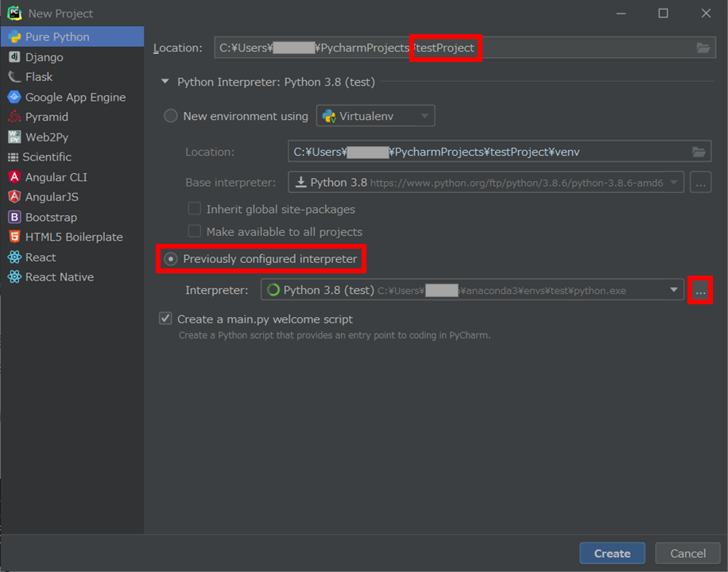Select the Pure Python project type icon

[14, 37]
